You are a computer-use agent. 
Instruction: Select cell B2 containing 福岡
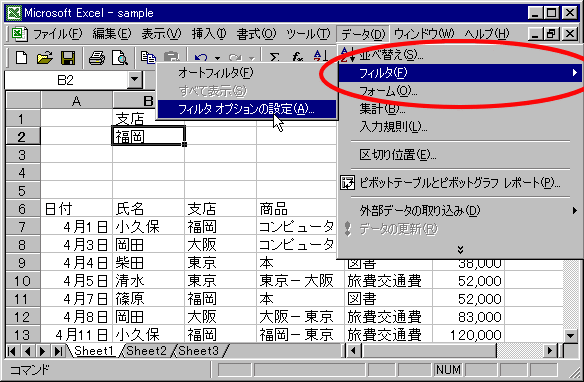point(148,136)
